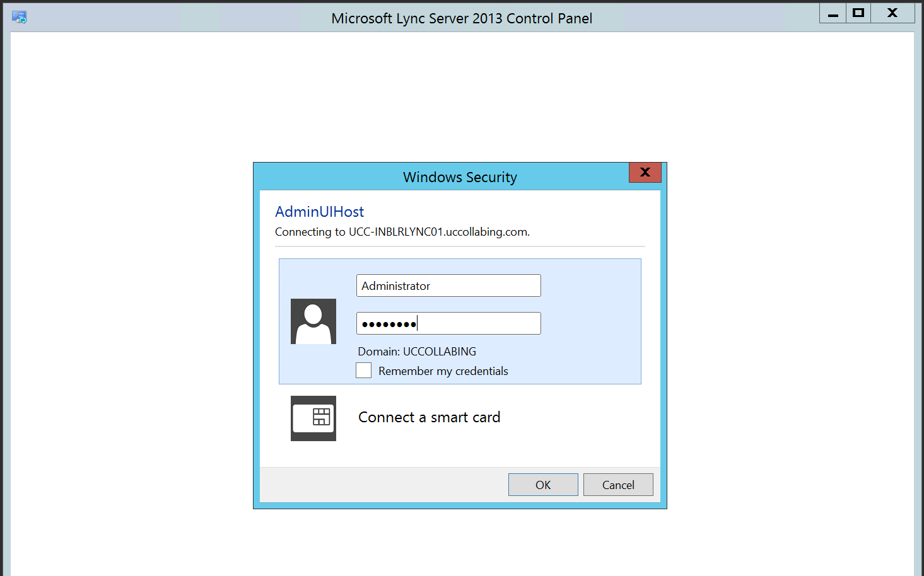This screenshot has height=576, width=924.
Task: Close the Windows Security dialog
Action: click(x=645, y=173)
